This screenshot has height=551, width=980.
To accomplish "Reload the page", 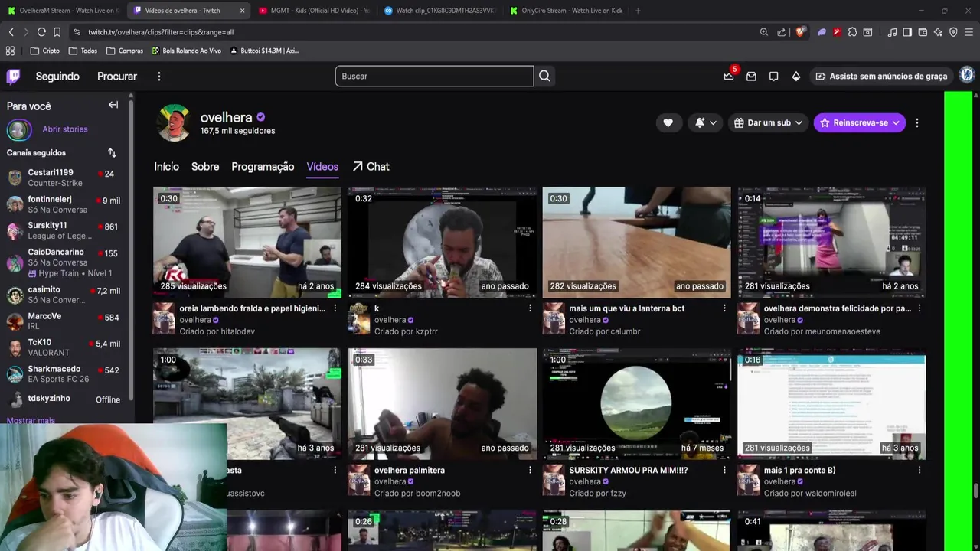I will [41, 32].
